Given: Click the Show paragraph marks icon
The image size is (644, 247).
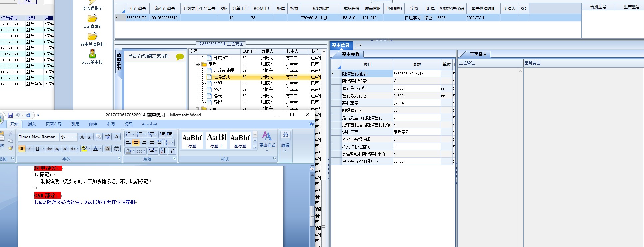Looking at the screenshot, I should (x=172, y=151).
